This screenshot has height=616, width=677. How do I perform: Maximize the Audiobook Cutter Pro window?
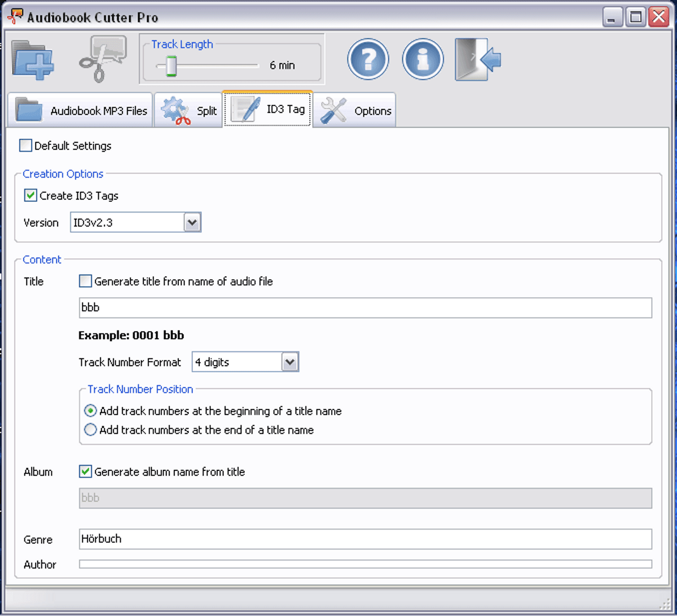636,17
